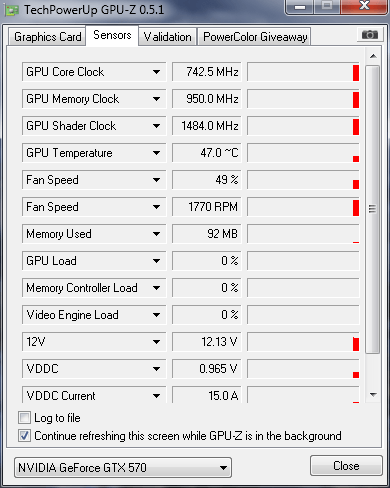390x488 pixels.
Task: Select the 12.13 V reading field
Action: (207, 342)
